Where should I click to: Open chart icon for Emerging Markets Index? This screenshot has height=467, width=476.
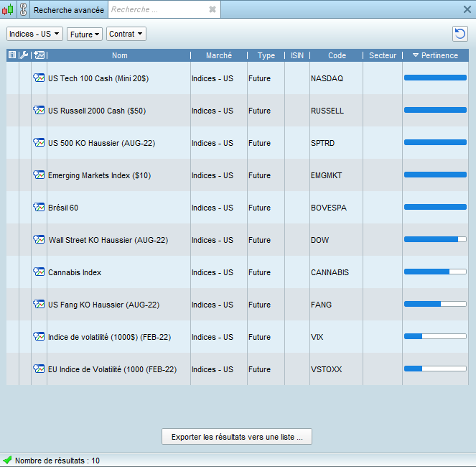pos(39,175)
